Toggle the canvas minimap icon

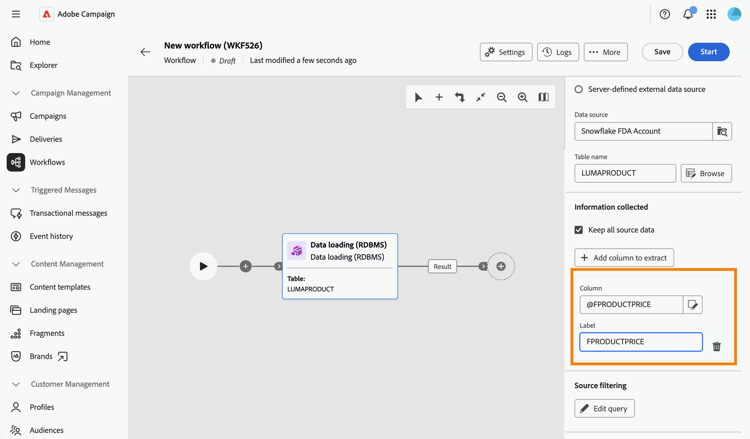pos(543,97)
